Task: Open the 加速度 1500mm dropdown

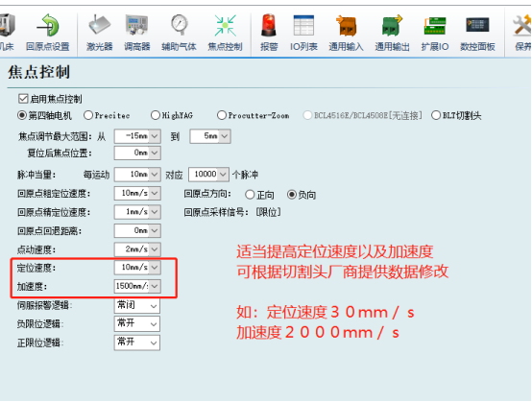Action: click(x=137, y=286)
